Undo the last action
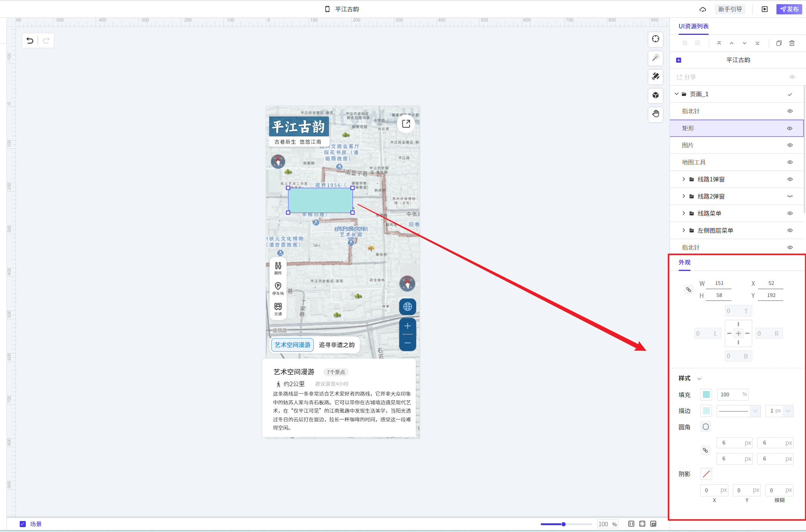Viewport: 806px width, 532px height. (x=30, y=41)
